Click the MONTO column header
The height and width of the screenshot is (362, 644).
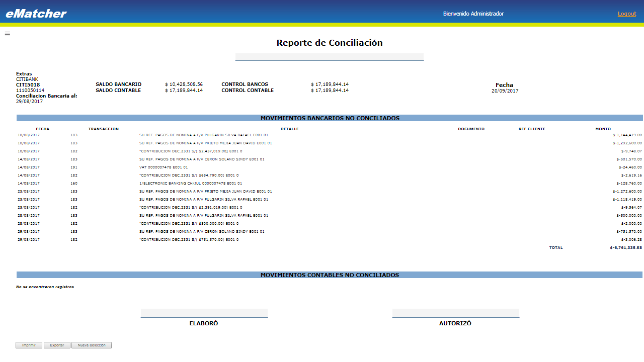point(603,129)
